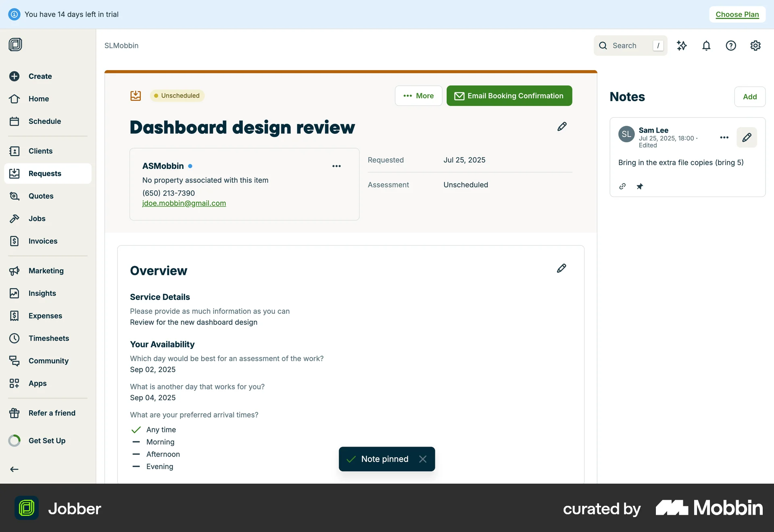
Task: Click the Email Booking Confirmation button
Action: point(509,96)
